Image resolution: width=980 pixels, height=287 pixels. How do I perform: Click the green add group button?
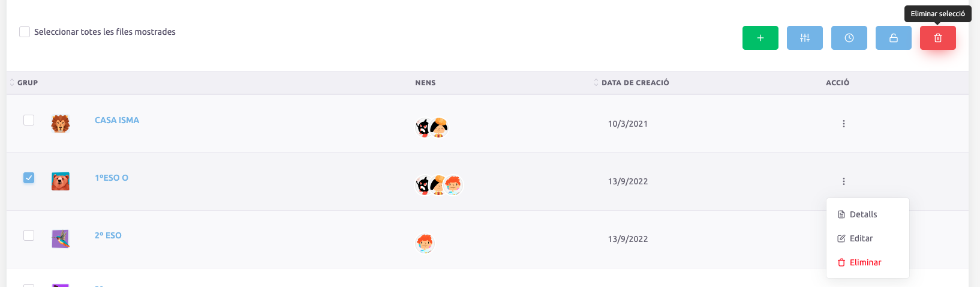coord(760,38)
